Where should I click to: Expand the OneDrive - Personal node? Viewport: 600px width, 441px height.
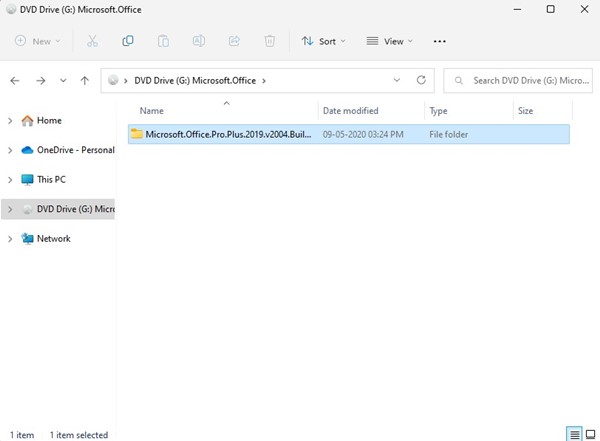click(x=10, y=150)
